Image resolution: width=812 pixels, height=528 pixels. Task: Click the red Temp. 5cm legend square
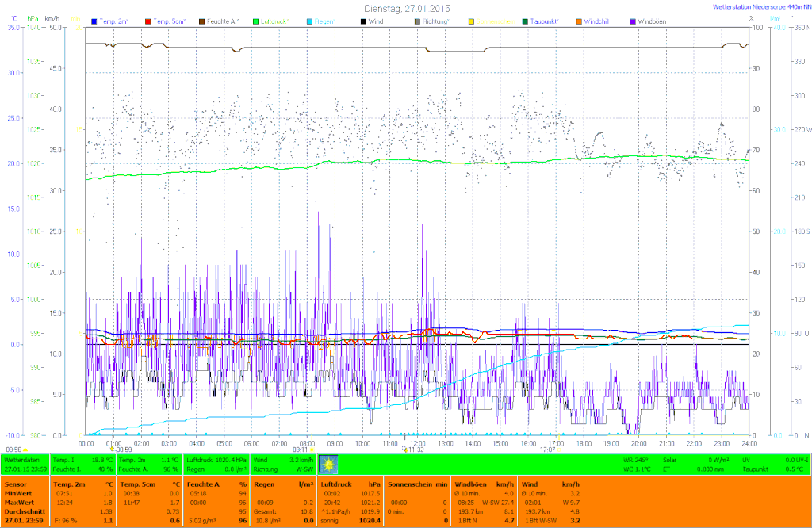tap(149, 20)
